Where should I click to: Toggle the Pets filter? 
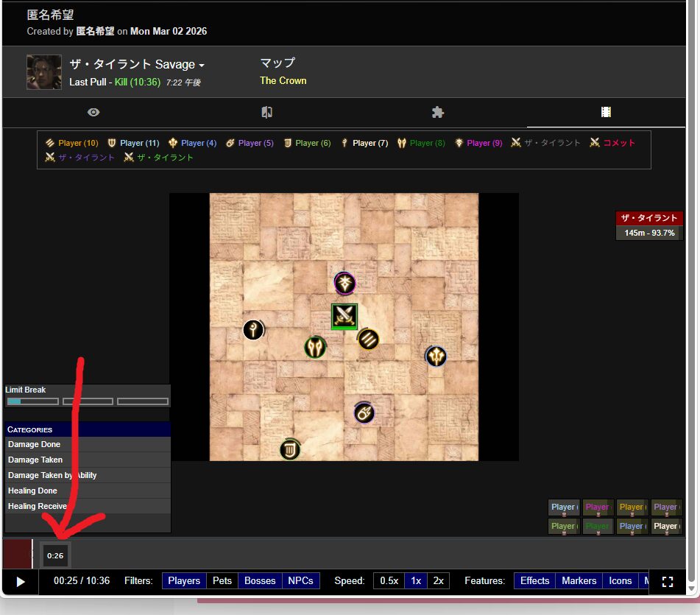222,580
